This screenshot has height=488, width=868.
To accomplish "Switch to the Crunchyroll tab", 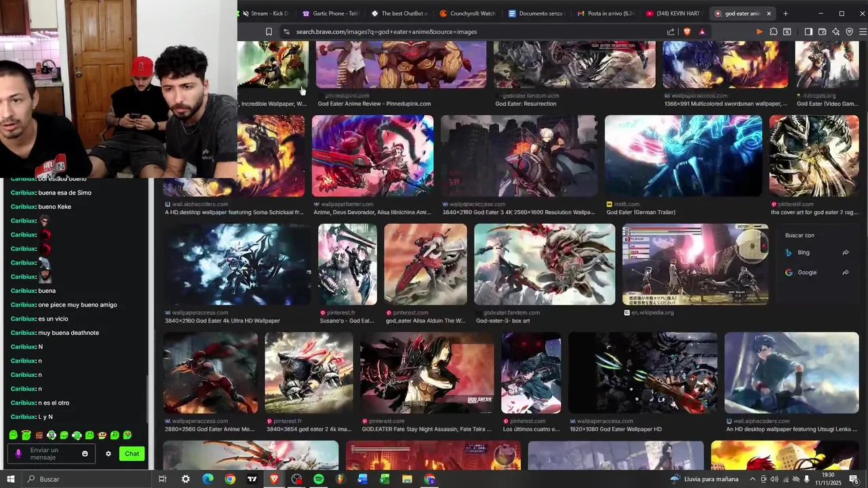I will [467, 14].
